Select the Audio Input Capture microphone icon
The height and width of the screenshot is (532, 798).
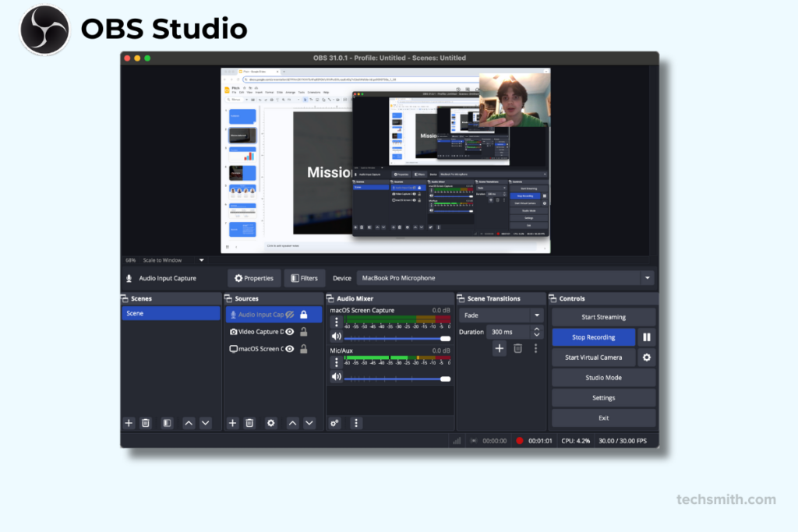(x=233, y=315)
